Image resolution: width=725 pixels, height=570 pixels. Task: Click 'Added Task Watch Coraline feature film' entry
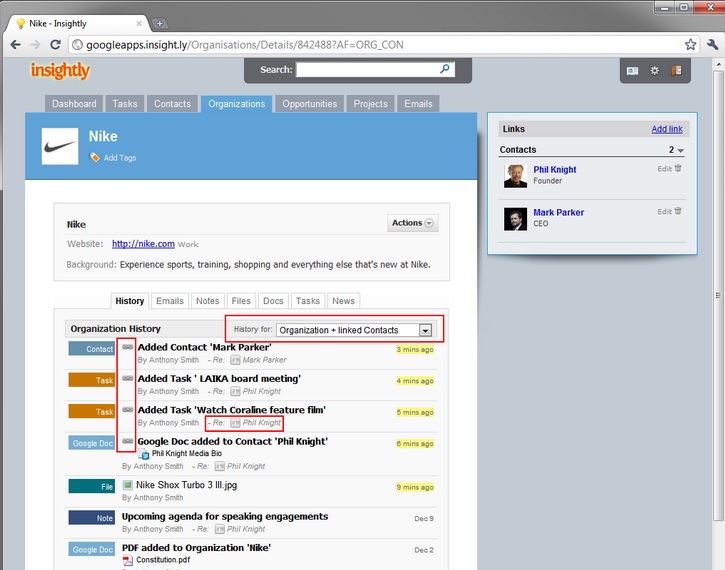coord(232,410)
